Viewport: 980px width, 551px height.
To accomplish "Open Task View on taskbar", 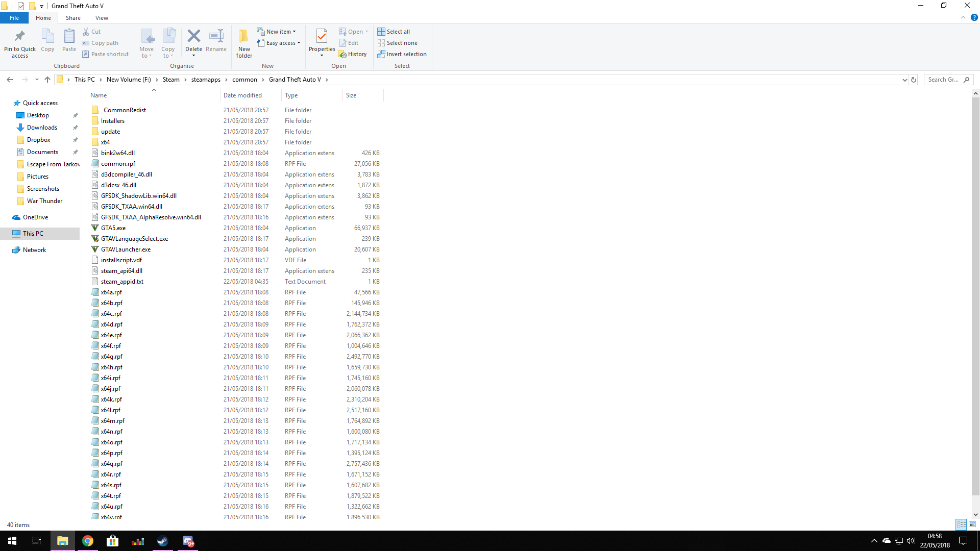I will pyautogui.click(x=37, y=541).
